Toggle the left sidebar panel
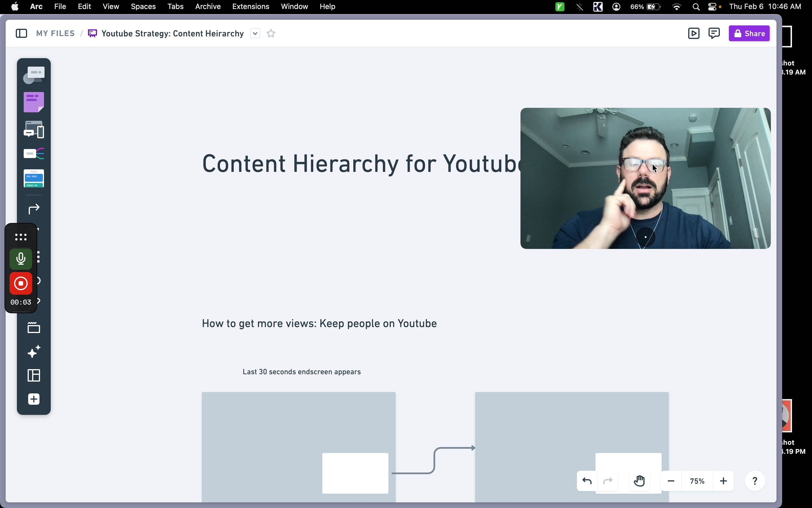Viewport: 812px width, 508px height. coord(21,33)
